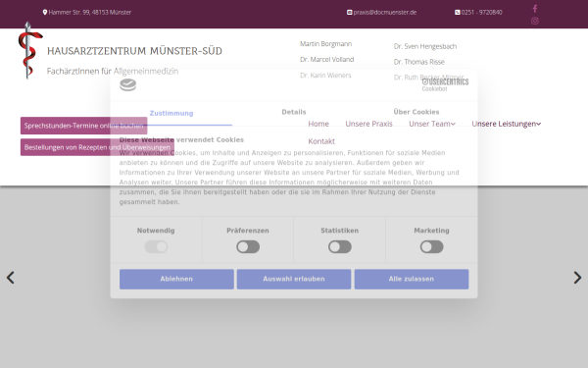This screenshot has height=368, width=588.
Task: Click the Alle zulassen button
Action: [412, 279]
